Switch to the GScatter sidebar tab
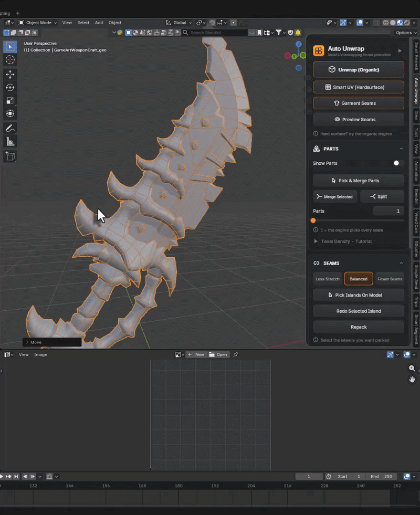This screenshot has width=420, height=515. click(x=416, y=249)
